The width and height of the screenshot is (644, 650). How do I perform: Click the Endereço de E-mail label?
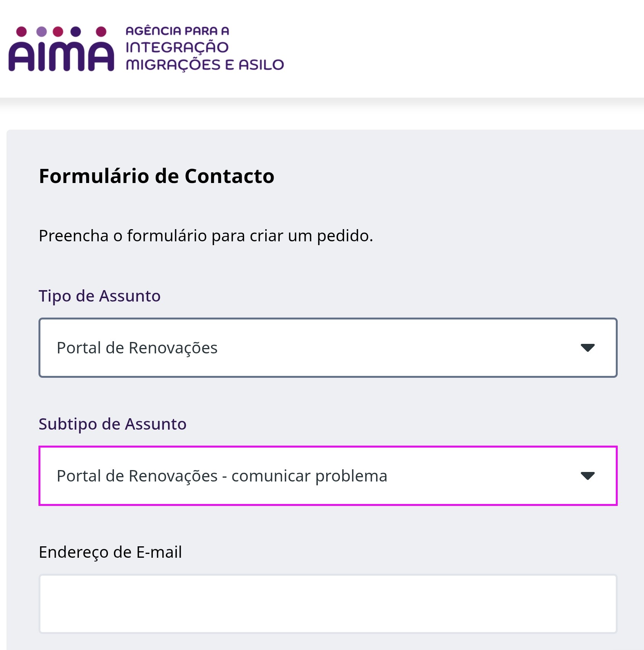110,552
